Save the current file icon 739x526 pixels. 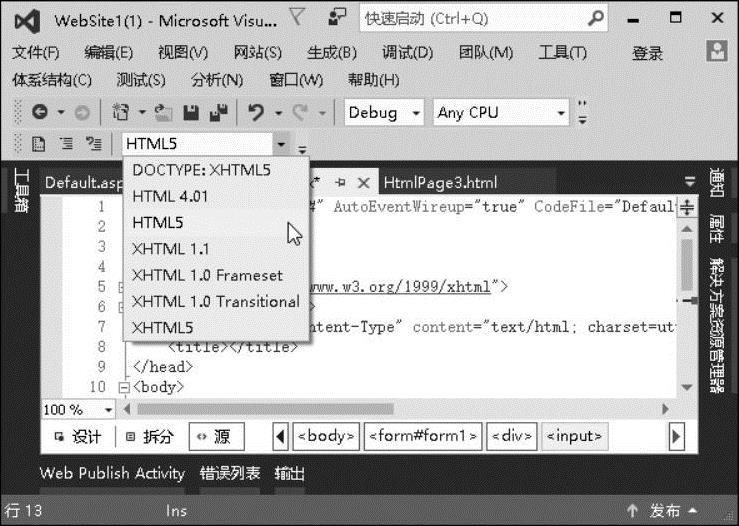pos(190,113)
